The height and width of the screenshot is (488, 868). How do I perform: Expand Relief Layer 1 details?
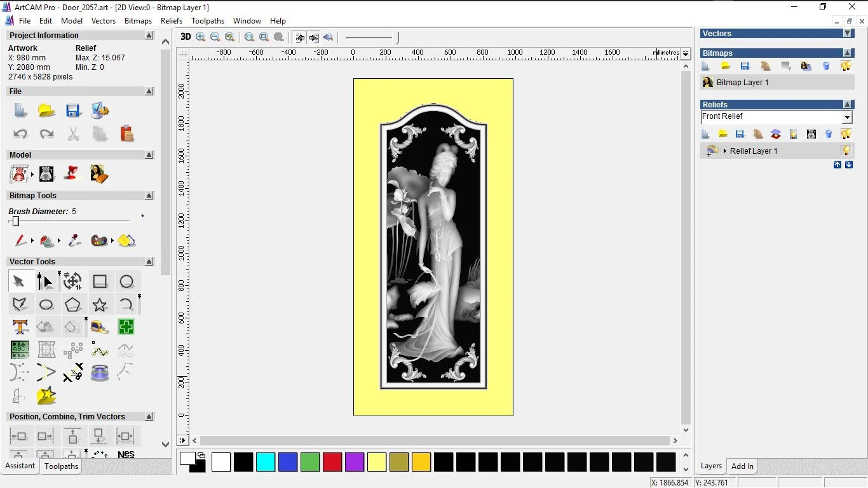[x=725, y=151]
